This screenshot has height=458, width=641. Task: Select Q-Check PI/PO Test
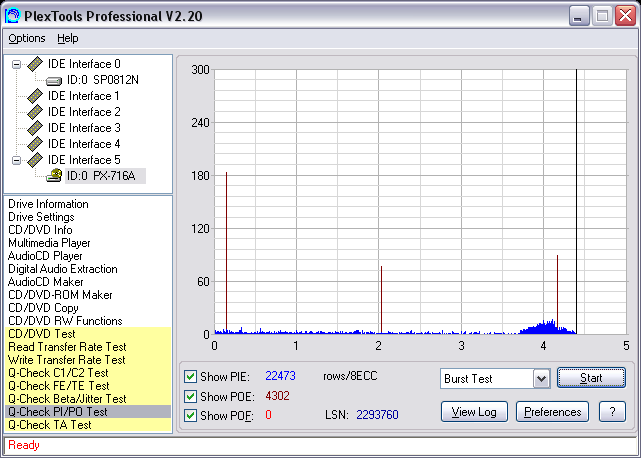pos(88,412)
